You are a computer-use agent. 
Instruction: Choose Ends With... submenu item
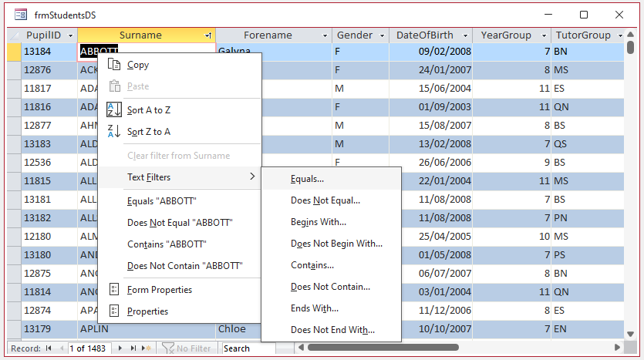(x=331, y=308)
